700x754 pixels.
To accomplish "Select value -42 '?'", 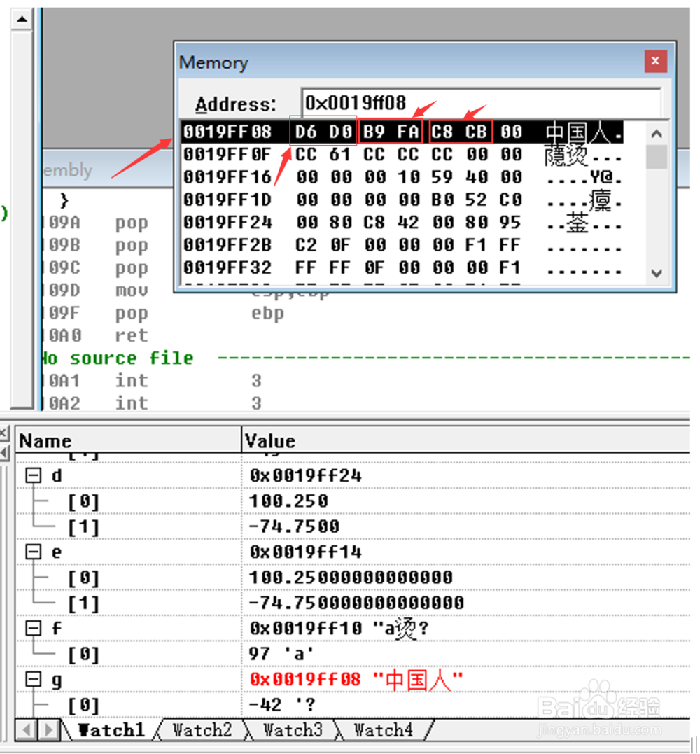I will pyautogui.click(x=282, y=704).
